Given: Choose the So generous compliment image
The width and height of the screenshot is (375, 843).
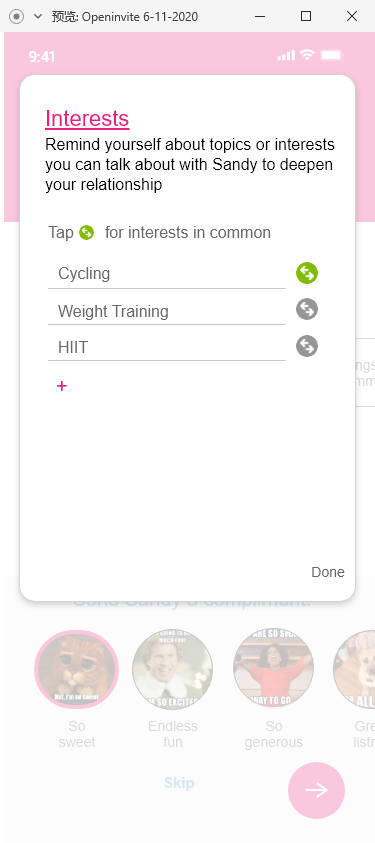Looking at the screenshot, I should (x=273, y=669).
